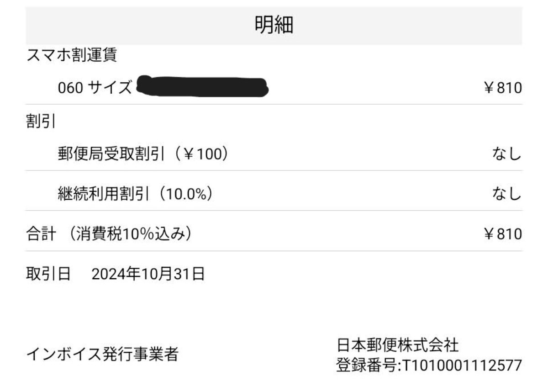Select the インボイス発行事業者 label

click(103, 354)
